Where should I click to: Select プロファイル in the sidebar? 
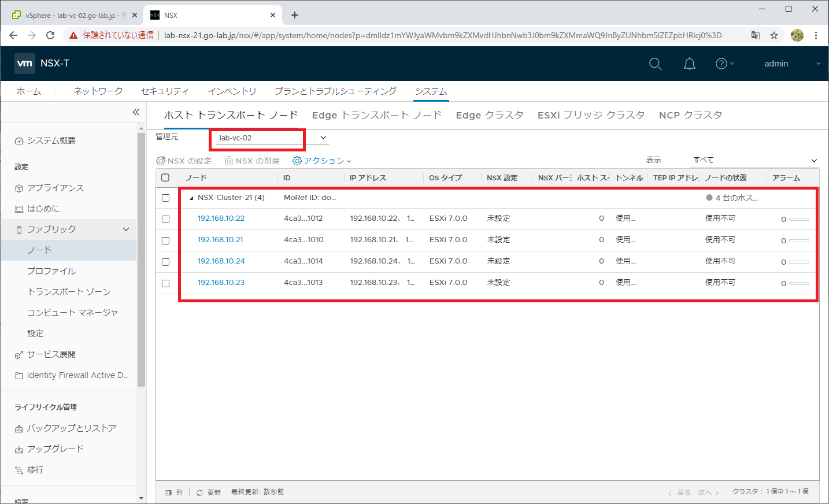coord(51,271)
